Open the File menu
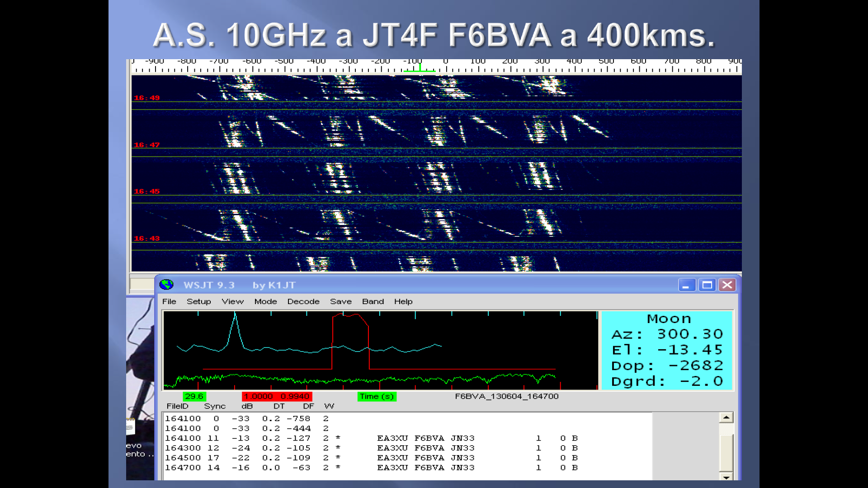868x488 pixels. click(x=169, y=301)
